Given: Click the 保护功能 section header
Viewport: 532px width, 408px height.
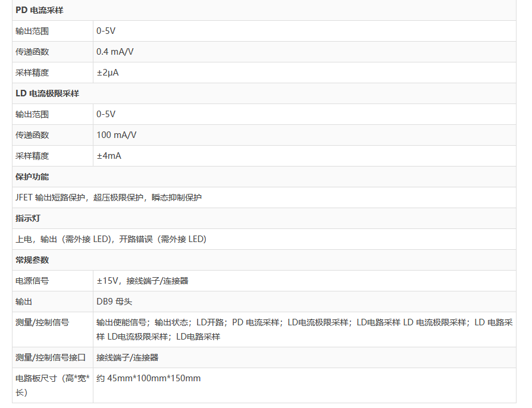Looking at the screenshot, I should pyautogui.click(x=32, y=177).
